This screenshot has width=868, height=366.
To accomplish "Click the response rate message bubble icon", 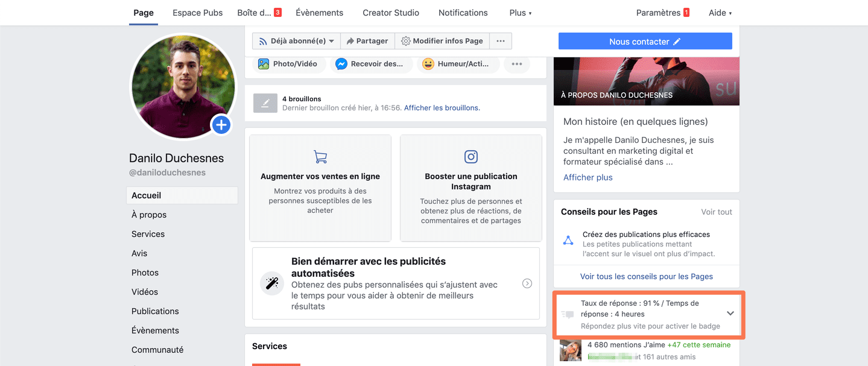I will 568,314.
